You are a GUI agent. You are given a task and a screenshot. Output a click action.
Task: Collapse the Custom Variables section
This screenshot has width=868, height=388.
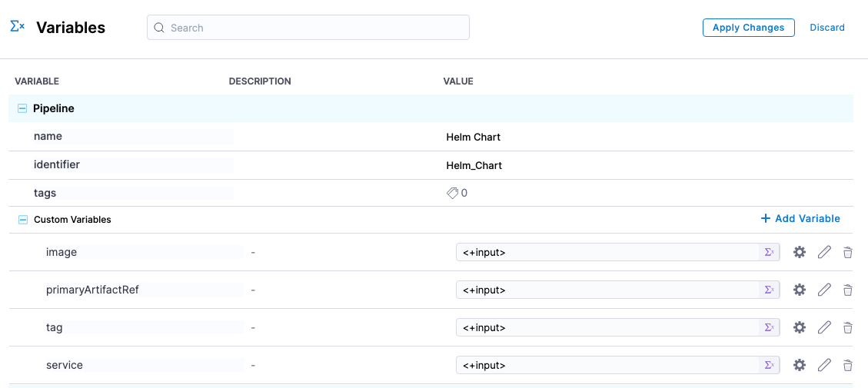point(22,220)
